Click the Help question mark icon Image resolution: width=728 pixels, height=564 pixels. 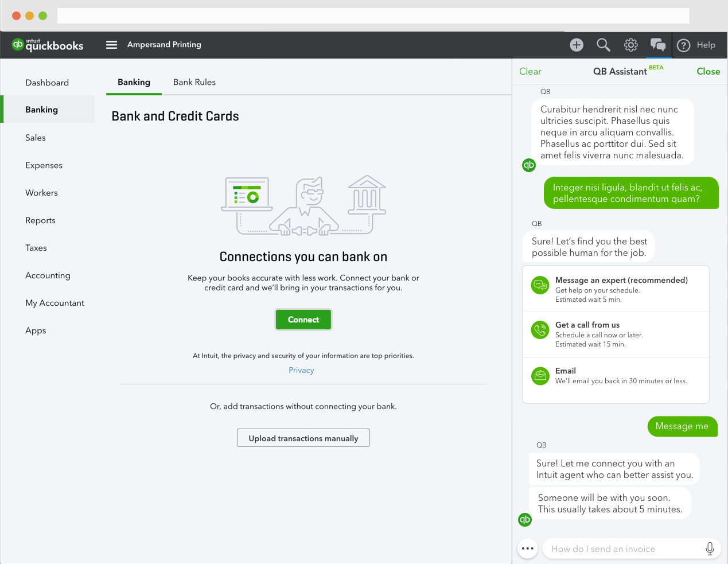click(x=683, y=45)
